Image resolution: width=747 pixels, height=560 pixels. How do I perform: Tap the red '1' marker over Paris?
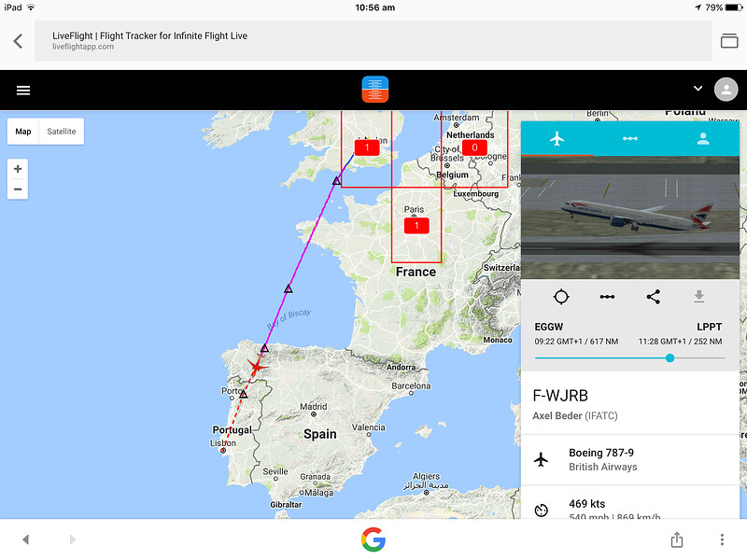[416, 225]
